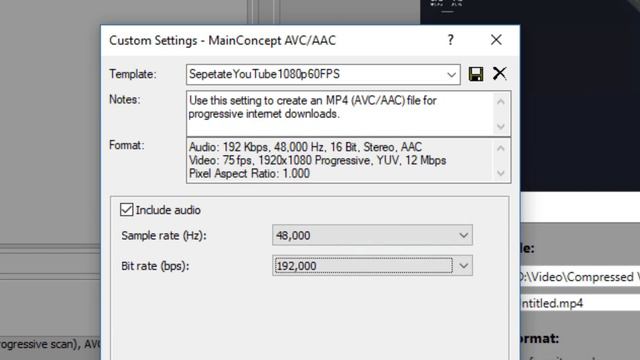Click the dialog title bar text

(222, 40)
